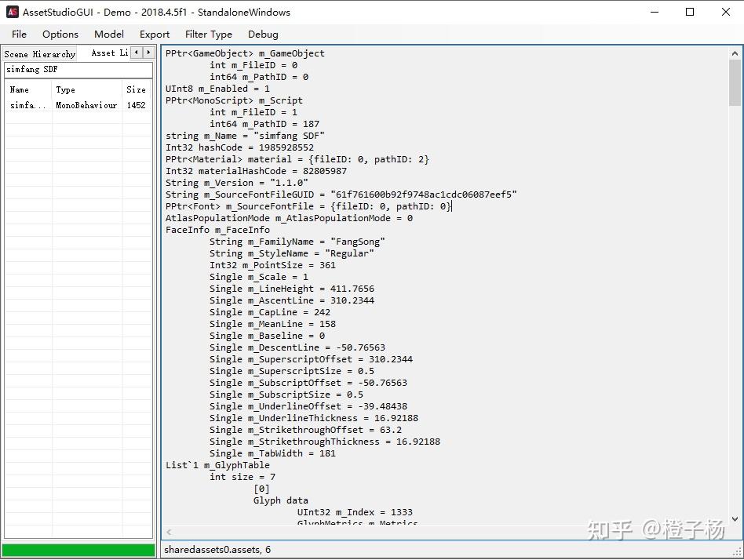Open the Filter Type menu
Screen dimensions: 744x560
point(208,34)
